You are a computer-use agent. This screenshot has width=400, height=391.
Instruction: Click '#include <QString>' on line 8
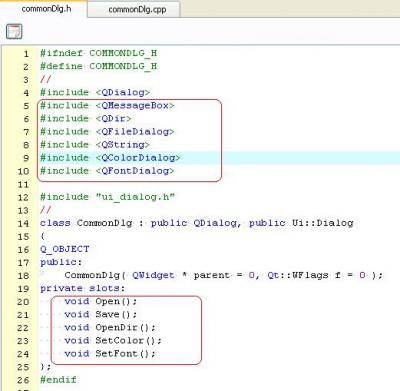[x=95, y=144]
